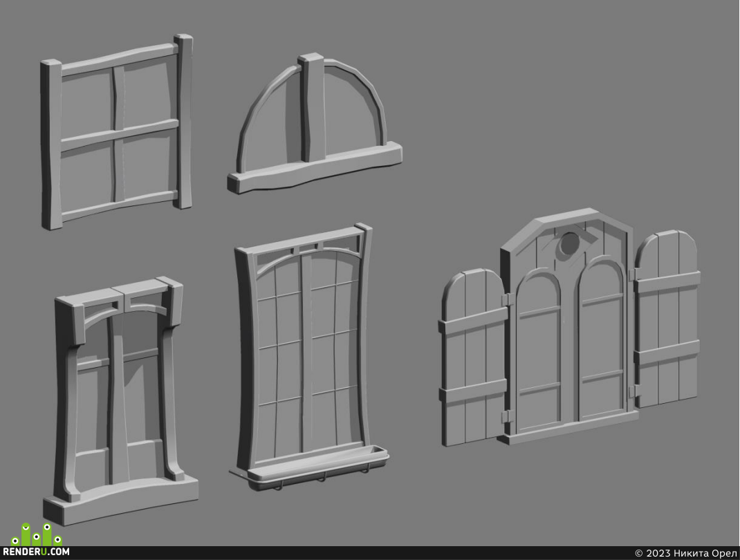This screenshot has width=740, height=560.
Task: Select the double arched window with shutters
Action: [571, 326]
